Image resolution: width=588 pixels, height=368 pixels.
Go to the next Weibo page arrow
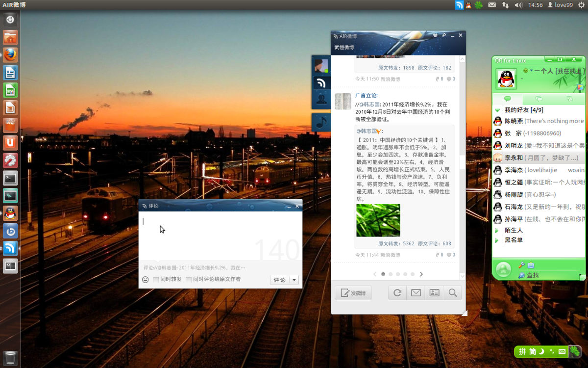tap(421, 274)
